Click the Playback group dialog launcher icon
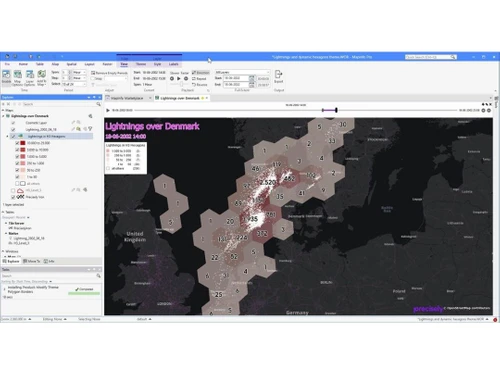The height and width of the screenshot is (375, 500). coord(208,90)
